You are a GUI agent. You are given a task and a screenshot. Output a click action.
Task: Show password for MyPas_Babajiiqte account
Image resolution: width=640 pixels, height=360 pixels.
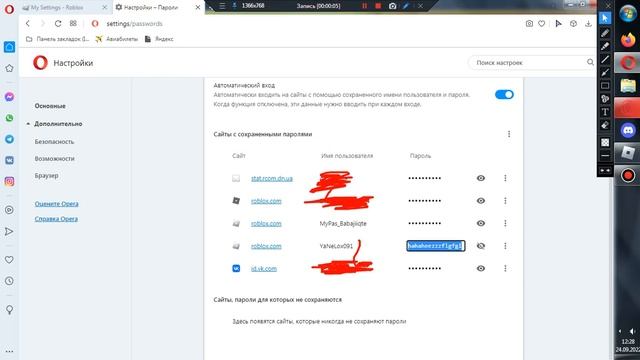(481, 223)
